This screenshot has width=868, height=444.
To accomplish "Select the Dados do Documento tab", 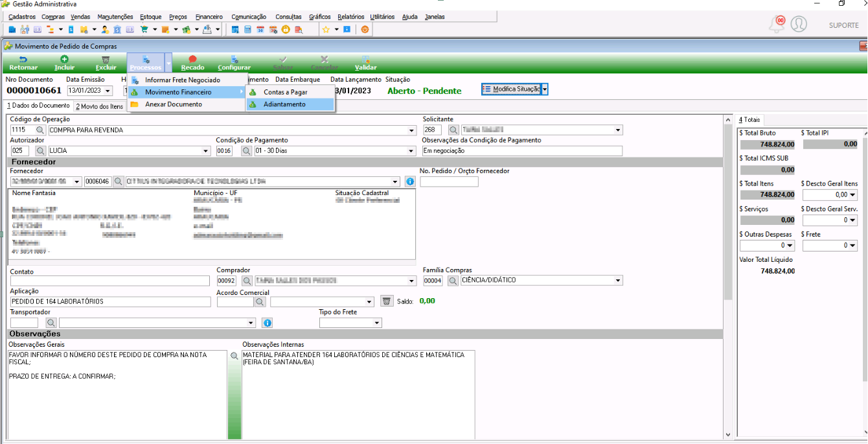I will (x=38, y=106).
